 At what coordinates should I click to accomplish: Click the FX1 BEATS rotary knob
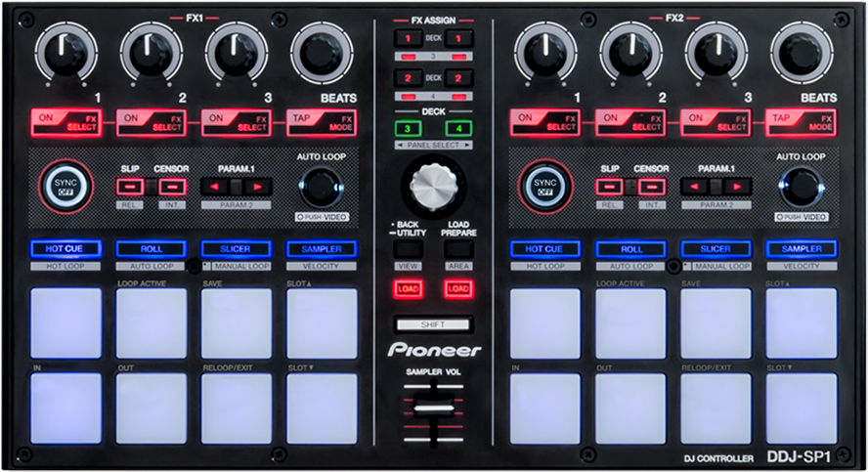322,53
